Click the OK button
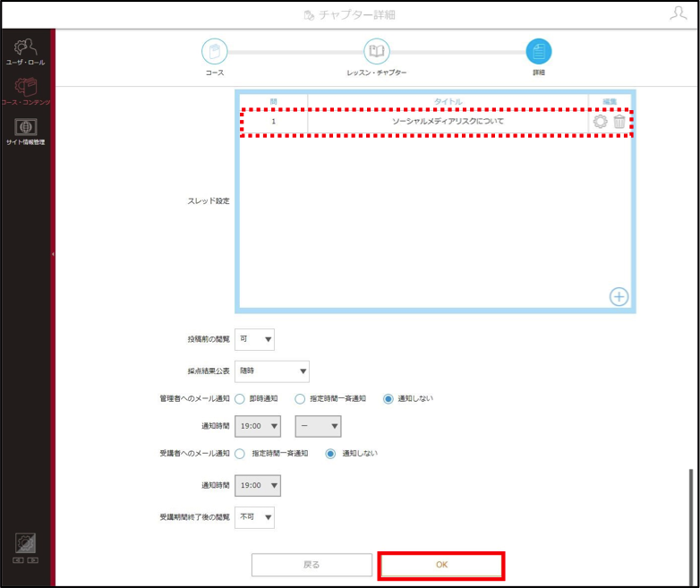The width and height of the screenshot is (700, 588). point(441,565)
